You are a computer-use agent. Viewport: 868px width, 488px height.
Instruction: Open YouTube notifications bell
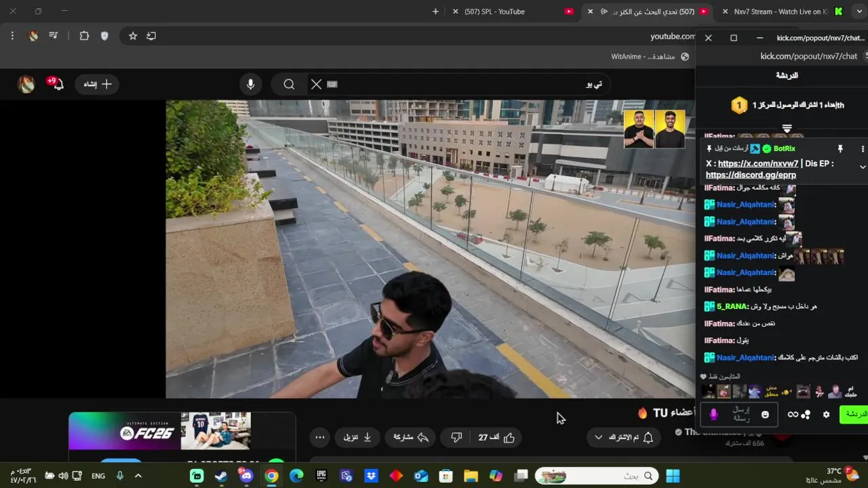click(57, 84)
